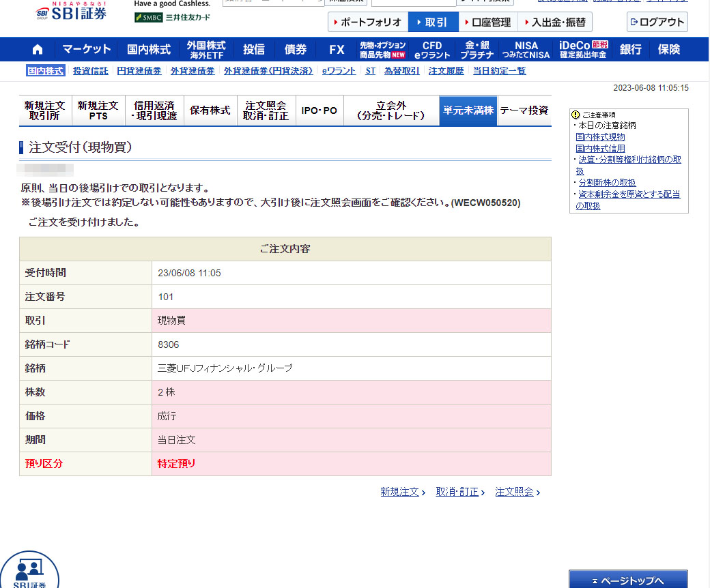The height and width of the screenshot is (588, 710).
Task: Select the 単元未満株 tab
Action: [x=468, y=111]
